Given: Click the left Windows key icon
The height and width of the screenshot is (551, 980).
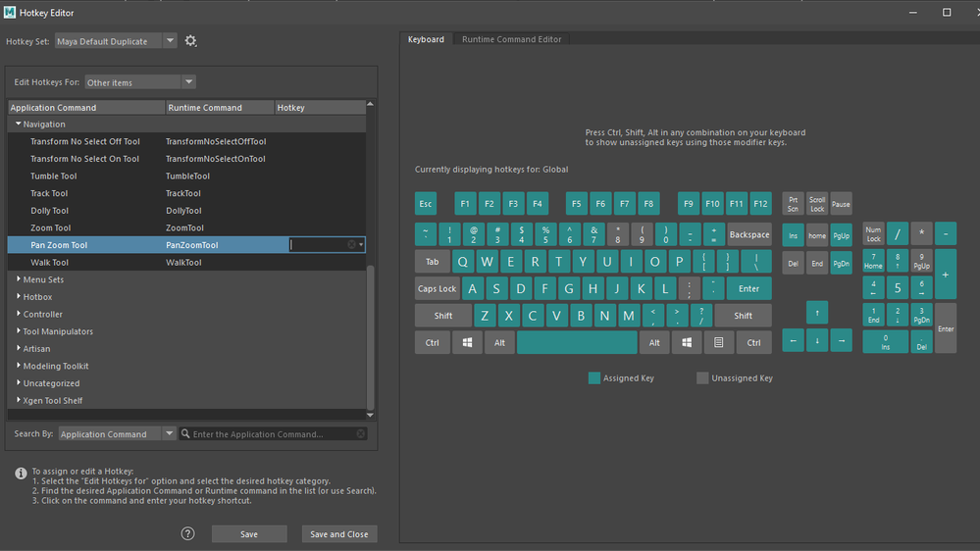Looking at the screenshot, I should [467, 342].
